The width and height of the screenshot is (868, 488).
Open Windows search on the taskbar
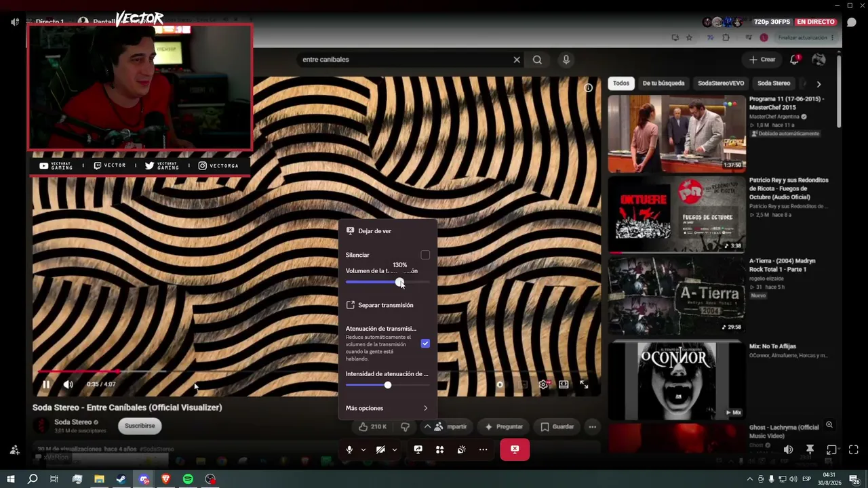[x=33, y=479]
